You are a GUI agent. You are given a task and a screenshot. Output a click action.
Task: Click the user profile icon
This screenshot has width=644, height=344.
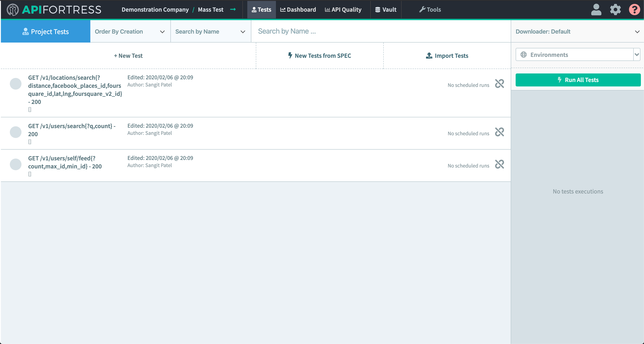[x=595, y=9]
